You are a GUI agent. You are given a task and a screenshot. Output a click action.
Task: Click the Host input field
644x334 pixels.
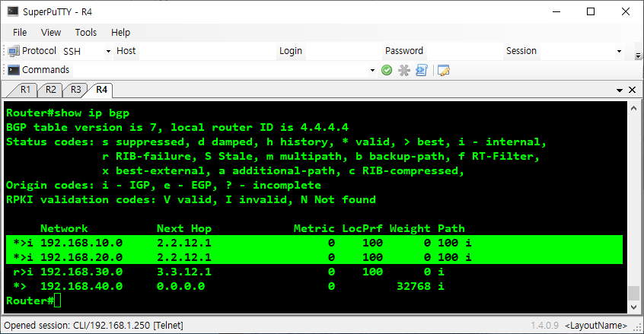pos(207,51)
